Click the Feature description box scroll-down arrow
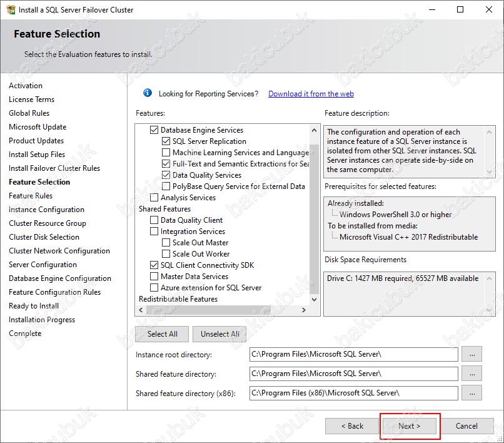 coord(489,172)
